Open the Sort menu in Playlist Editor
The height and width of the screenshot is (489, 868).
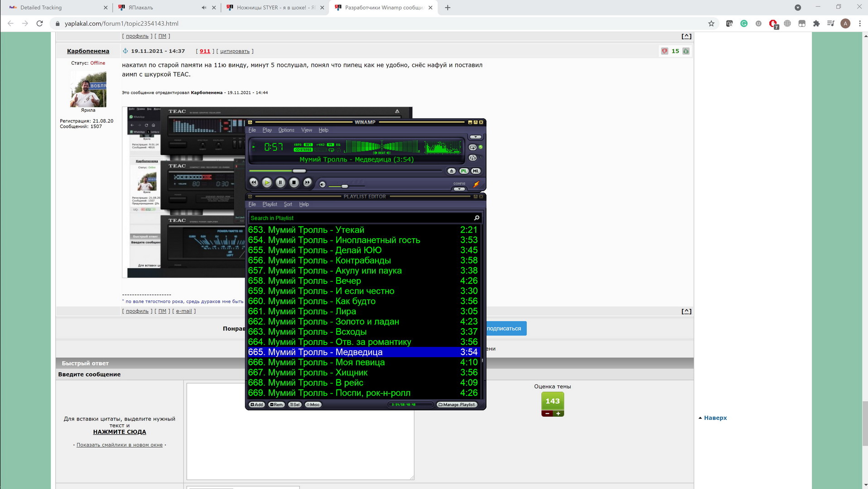point(288,205)
